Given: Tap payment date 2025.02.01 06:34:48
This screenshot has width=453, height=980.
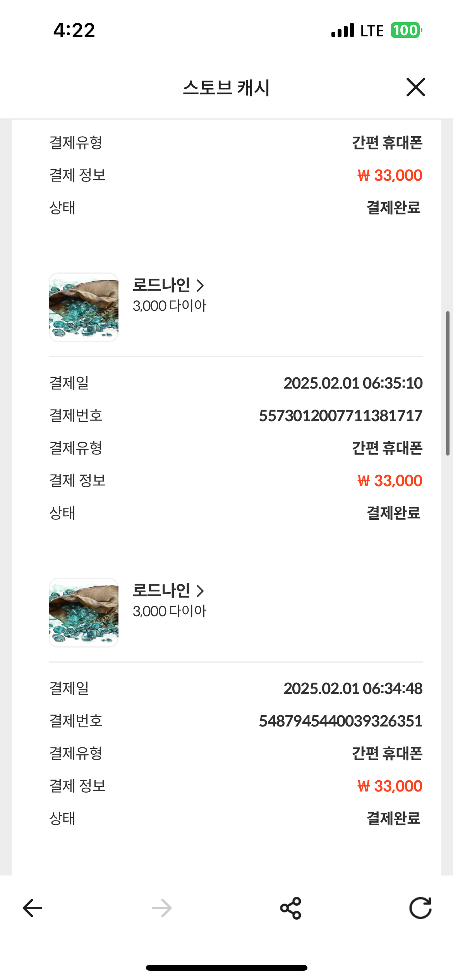Looking at the screenshot, I should (x=353, y=689).
